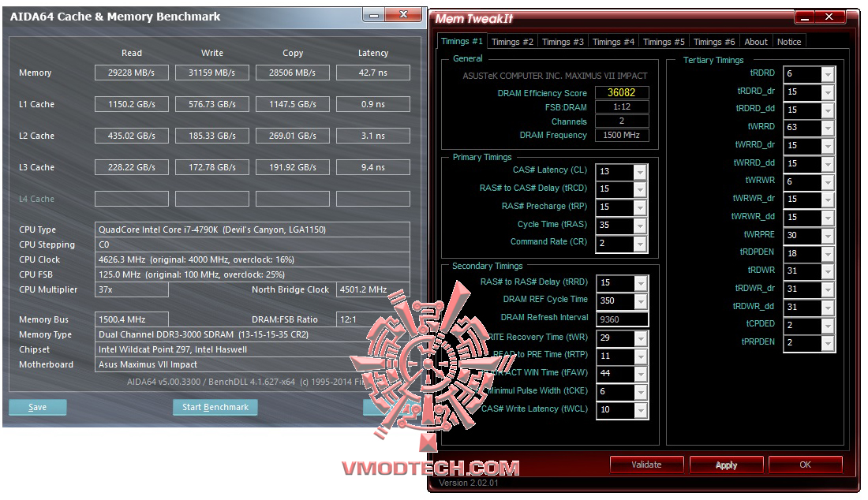
Task: Confirm with the OK button
Action: [806, 465]
